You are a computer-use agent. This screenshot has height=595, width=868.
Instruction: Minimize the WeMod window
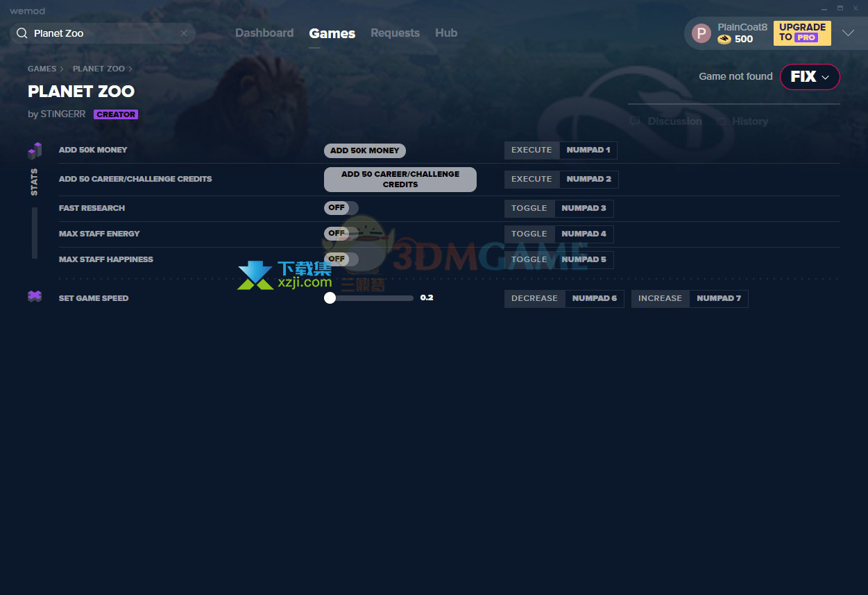[x=824, y=8]
